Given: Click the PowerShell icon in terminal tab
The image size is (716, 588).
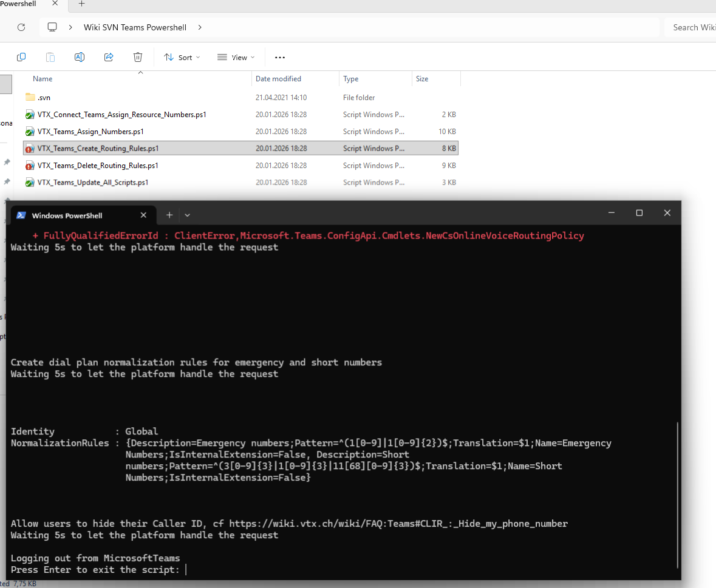Looking at the screenshot, I should 21,215.
